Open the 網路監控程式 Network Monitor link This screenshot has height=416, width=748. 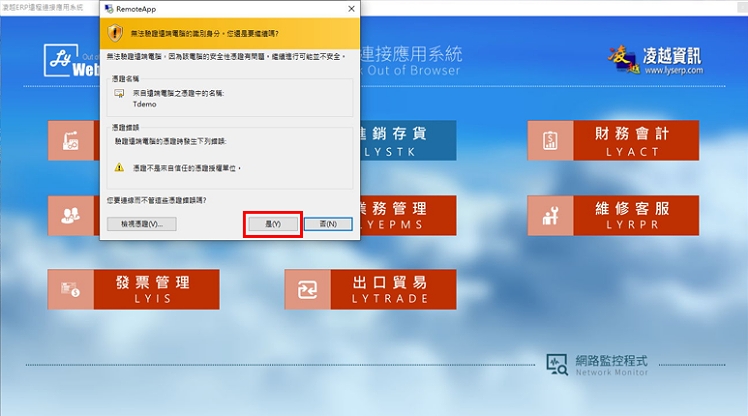click(x=612, y=364)
